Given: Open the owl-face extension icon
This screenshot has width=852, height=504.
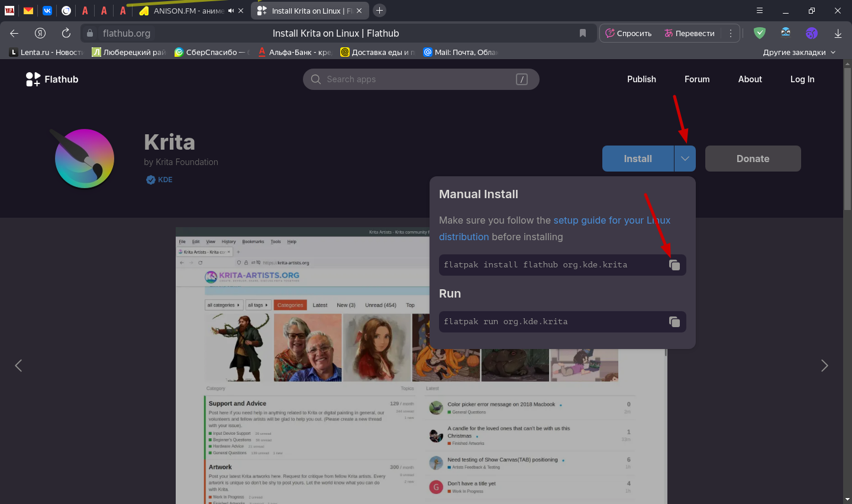Looking at the screenshot, I should pos(786,33).
